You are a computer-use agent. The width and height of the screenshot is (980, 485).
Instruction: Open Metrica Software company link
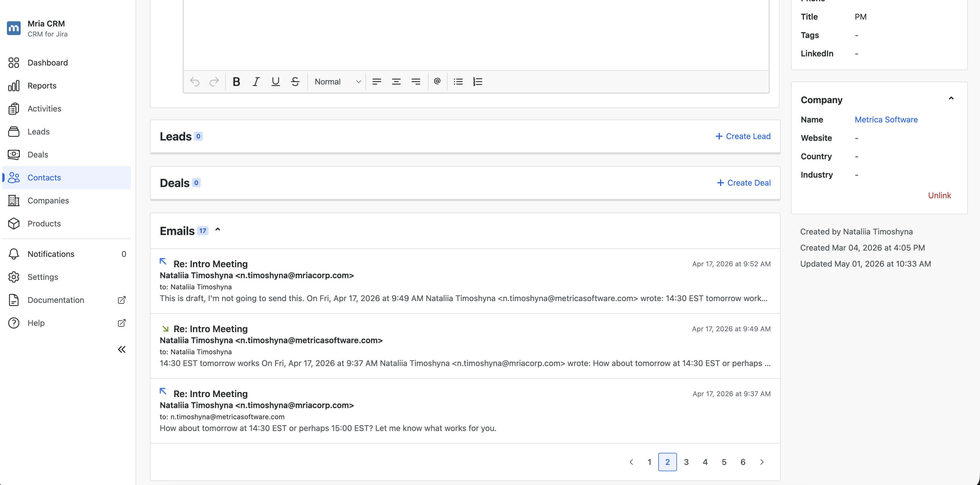pos(886,120)
